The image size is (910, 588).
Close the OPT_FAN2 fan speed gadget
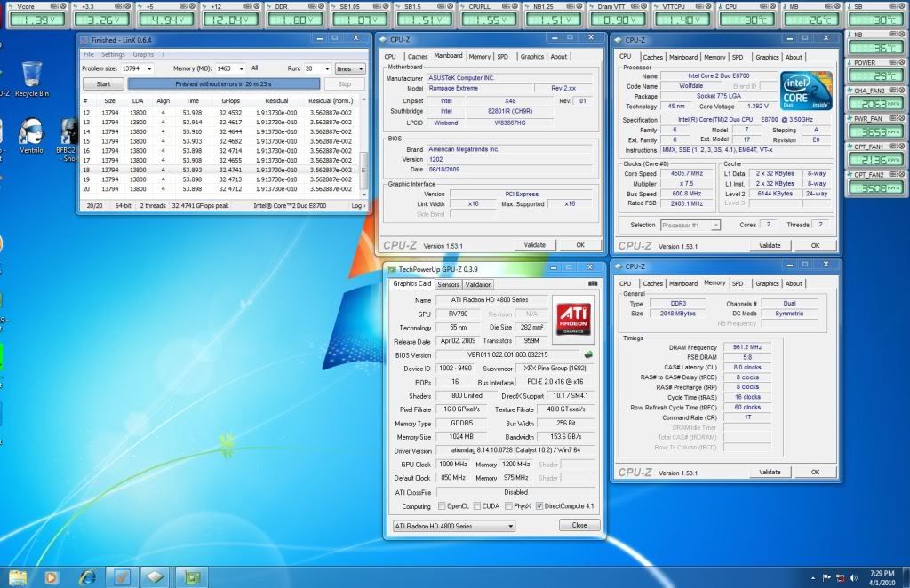(902, 175)
